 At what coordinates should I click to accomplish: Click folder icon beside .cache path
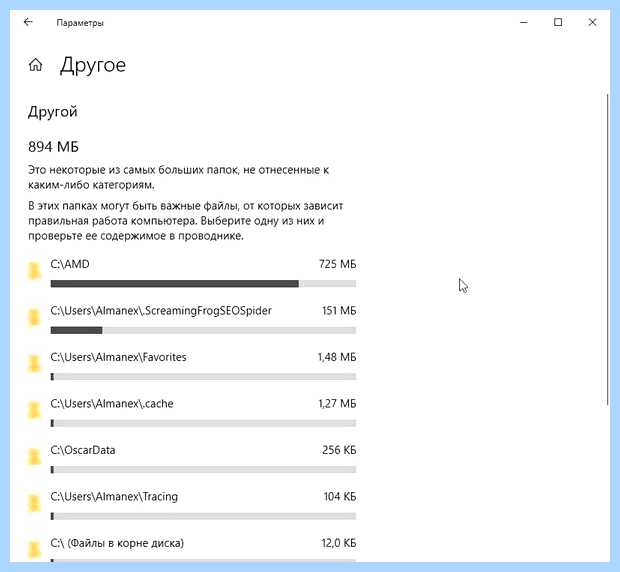(x=34, y=410)
